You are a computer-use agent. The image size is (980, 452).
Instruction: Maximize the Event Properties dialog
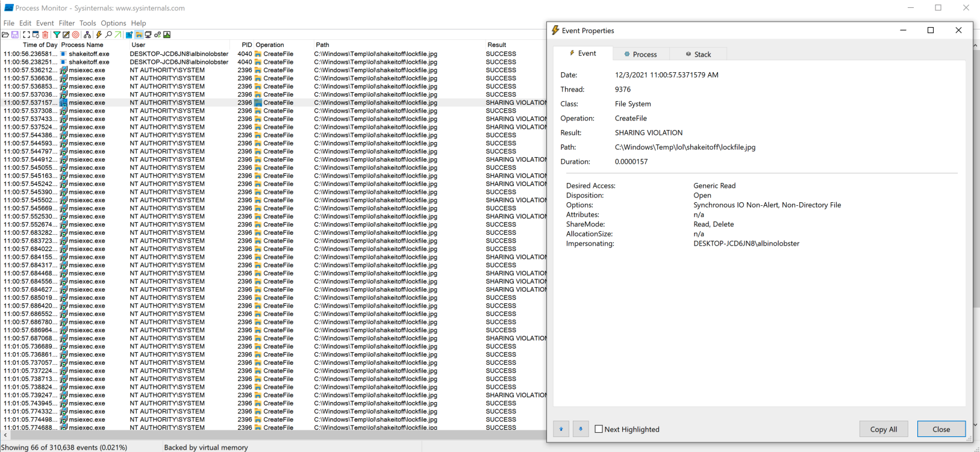click(x=931, y=30)
